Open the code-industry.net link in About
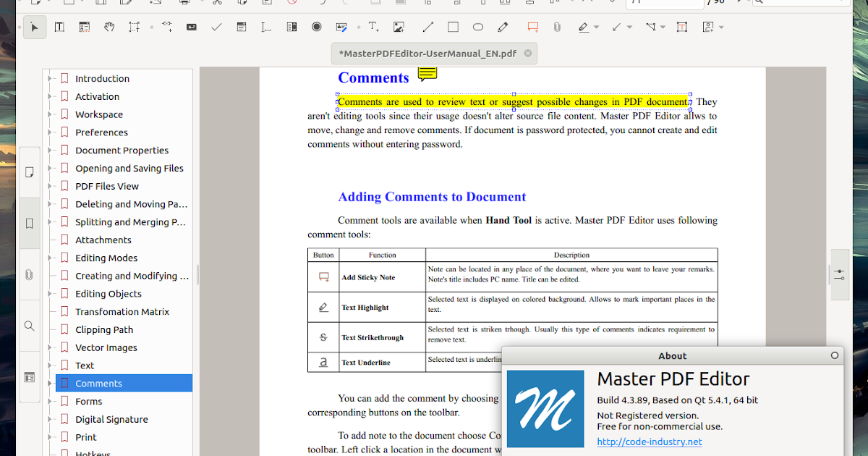Image resolution: width=868 pixels, height=456 pixels. (x=650, y=442)
